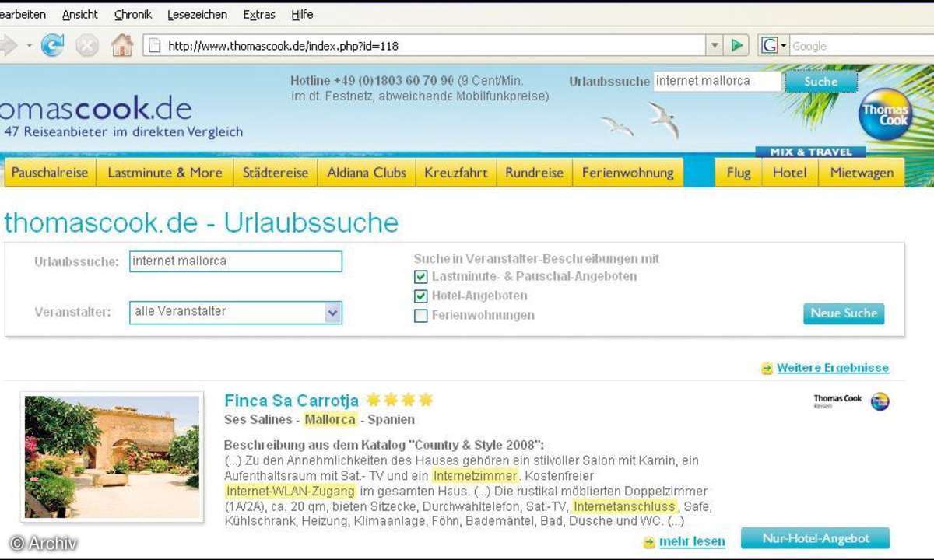
Task: Open the Finca Sa Carrotja title link
Action: point(291,401)
